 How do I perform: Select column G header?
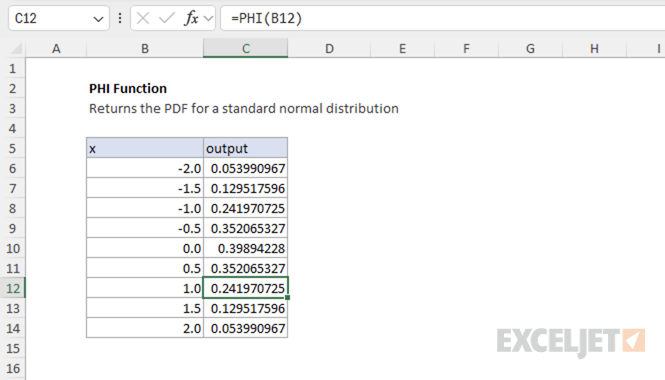click(531, 48)
